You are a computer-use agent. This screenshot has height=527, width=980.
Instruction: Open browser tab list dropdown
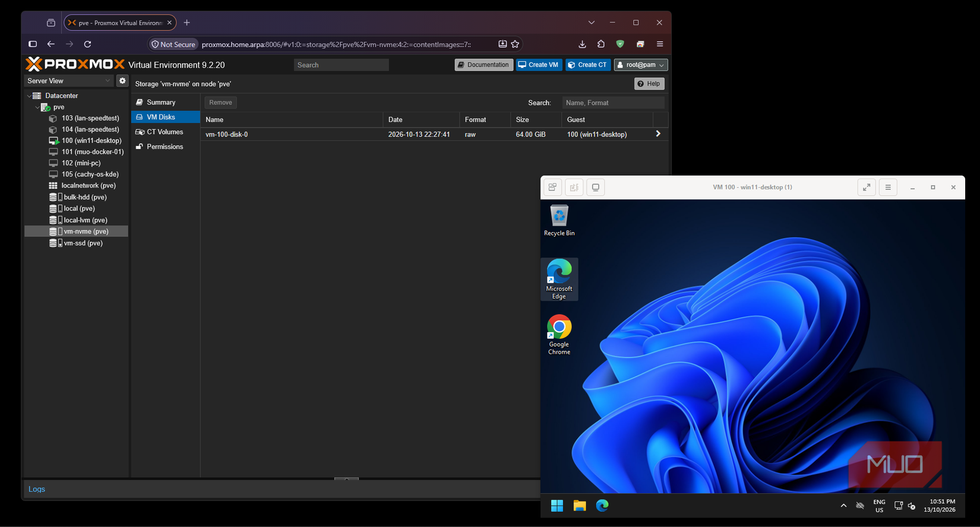point(591,23)
